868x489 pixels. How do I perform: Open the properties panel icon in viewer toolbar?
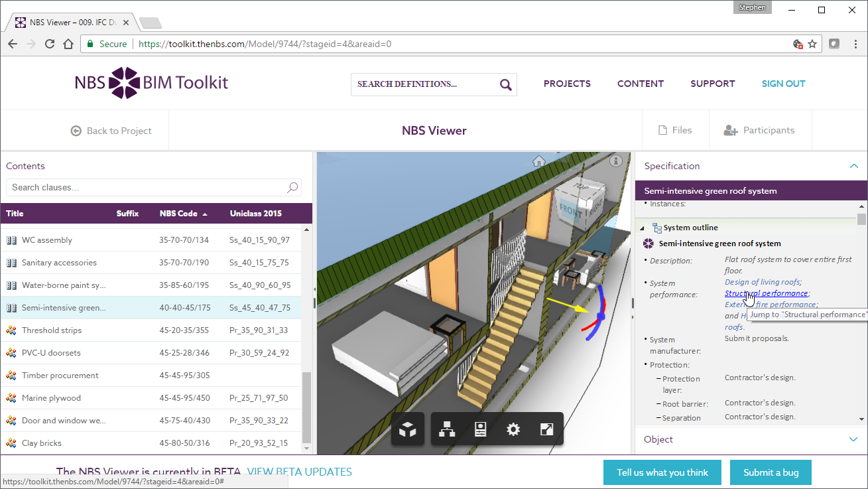[480, 429]
